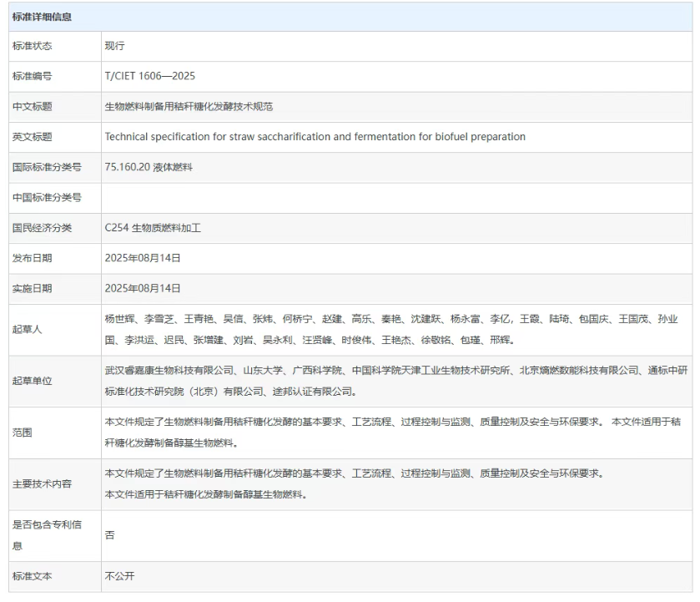
Task: Click the 起草单位 organizations text
Action: tap(392, 381)
